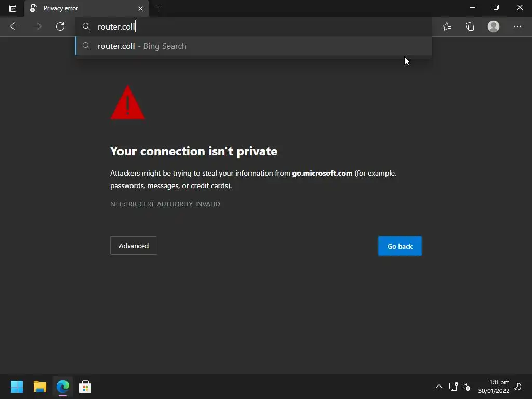
Task: Open Microsoft Store from the taskbar
Action: [x=86, y=387]
